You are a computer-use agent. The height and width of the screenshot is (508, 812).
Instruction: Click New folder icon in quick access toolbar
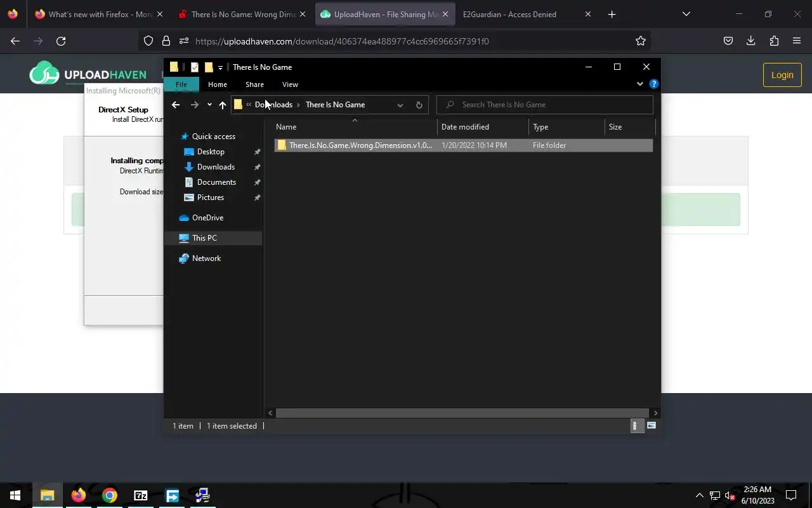(209, 67)
